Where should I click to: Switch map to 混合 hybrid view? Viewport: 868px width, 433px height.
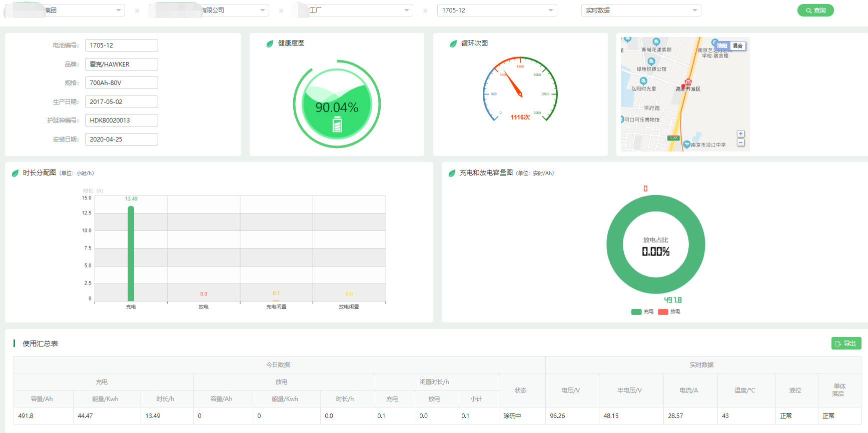point(737,46)
